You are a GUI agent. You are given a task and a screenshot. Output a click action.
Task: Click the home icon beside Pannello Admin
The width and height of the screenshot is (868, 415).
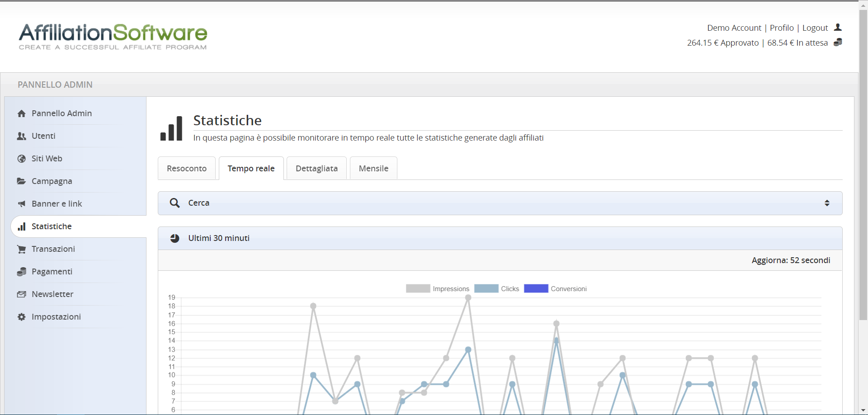[x=21, y=113]
